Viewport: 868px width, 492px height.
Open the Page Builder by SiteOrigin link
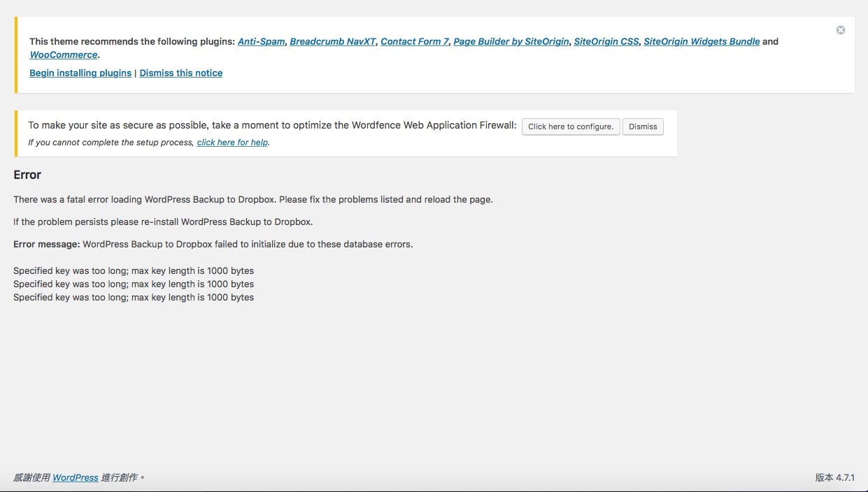(x=511, y=41)
